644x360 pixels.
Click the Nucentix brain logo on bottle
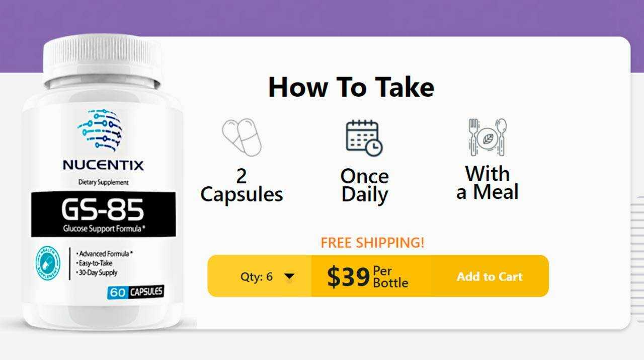pyautogui.click(x=100, y=130)
